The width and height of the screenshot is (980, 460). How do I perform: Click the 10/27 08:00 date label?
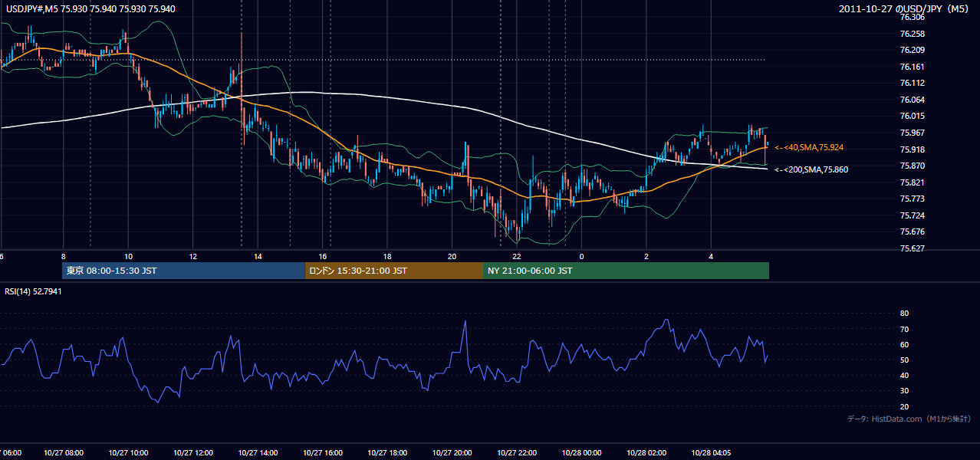[x=63, y=452]
